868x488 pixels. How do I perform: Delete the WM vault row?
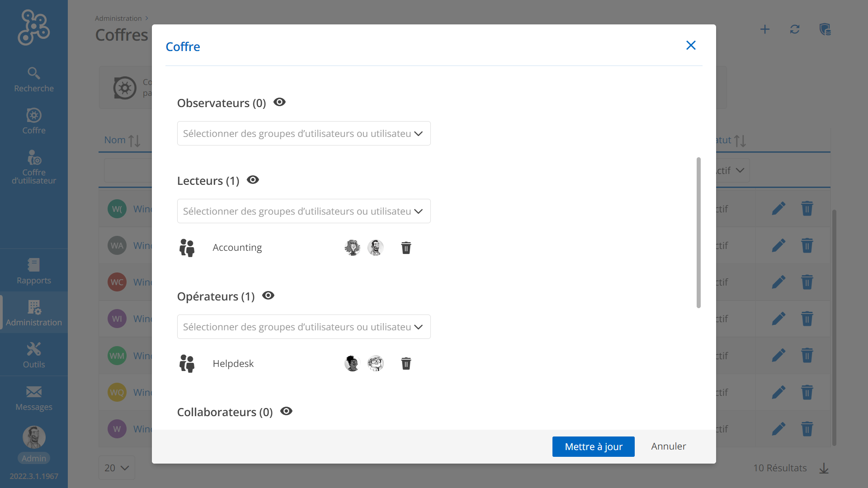pyautogui.click(x=807, y=355)
